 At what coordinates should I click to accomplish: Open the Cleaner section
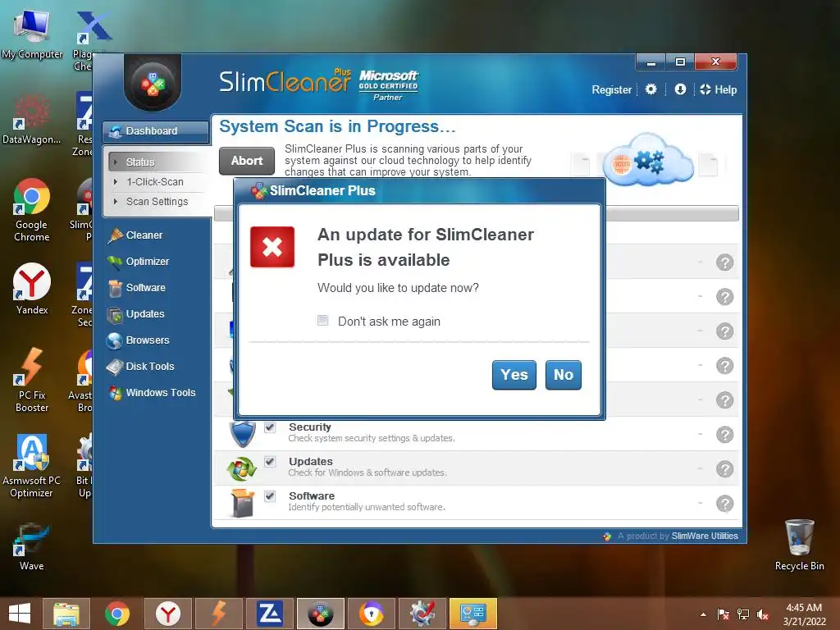pos(135,235)
